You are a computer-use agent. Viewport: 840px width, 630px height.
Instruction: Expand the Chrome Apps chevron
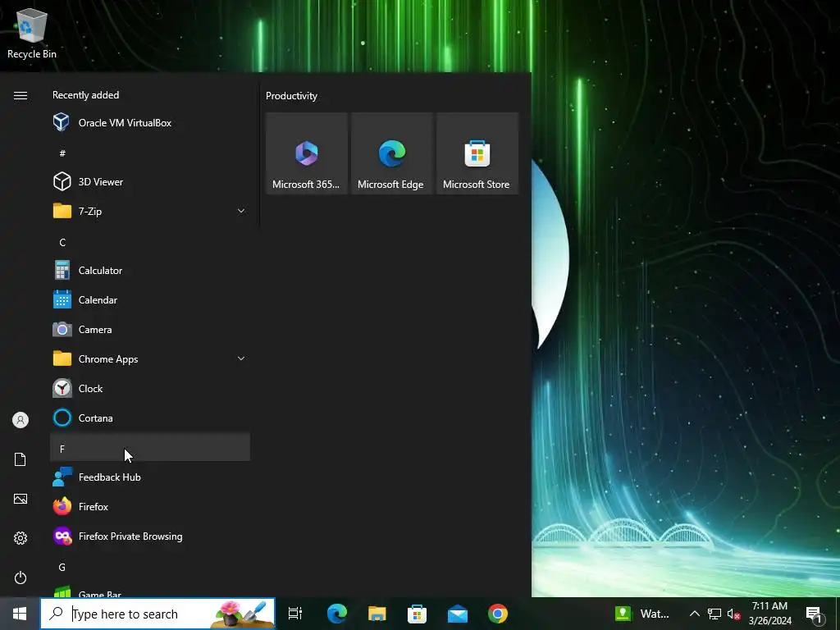241,358
